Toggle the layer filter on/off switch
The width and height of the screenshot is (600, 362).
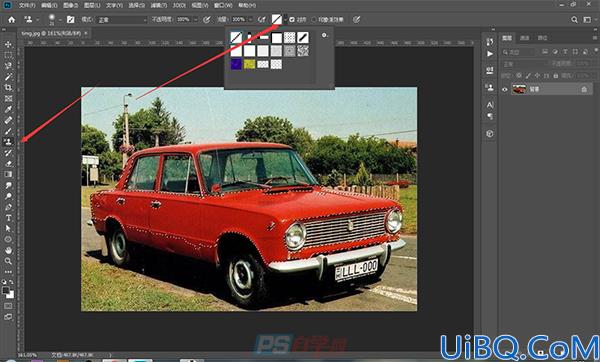[595, 51]
